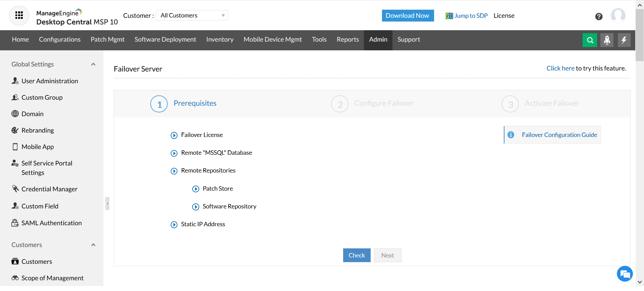Viewport: 644px width, 291px height.
Task: Click the User Administration icon
Action: (x=15, y=81)
